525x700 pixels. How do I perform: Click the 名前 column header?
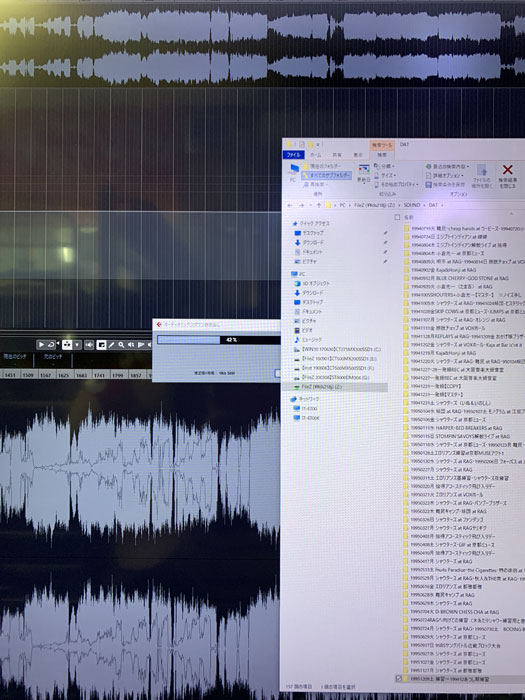(408, 217)
